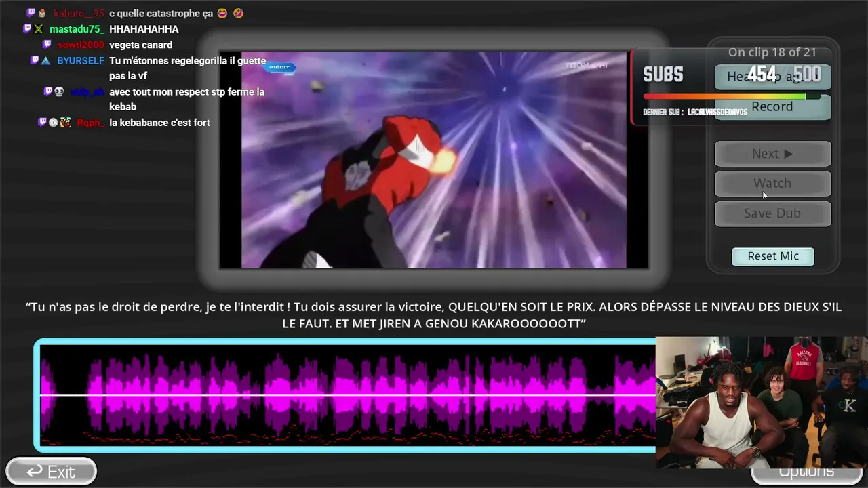
Task: Click the Reset Mic button
Action: click(x=773, y=256)
